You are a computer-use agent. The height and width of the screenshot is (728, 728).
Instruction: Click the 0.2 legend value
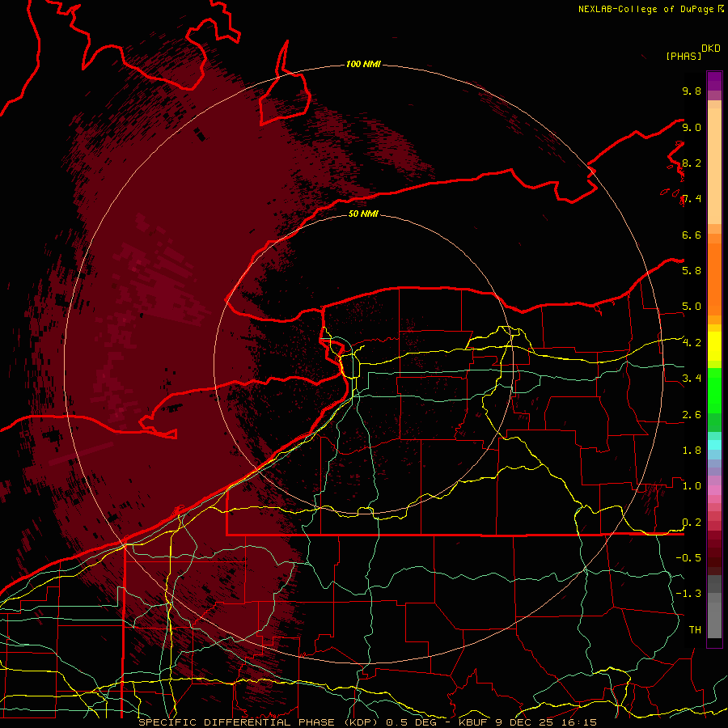(692, 523)
